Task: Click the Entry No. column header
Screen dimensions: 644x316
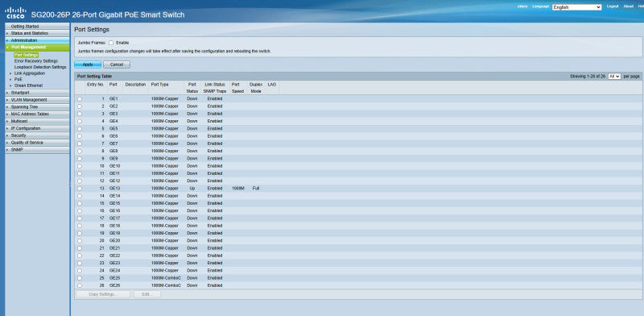Action: pos(96,84)
